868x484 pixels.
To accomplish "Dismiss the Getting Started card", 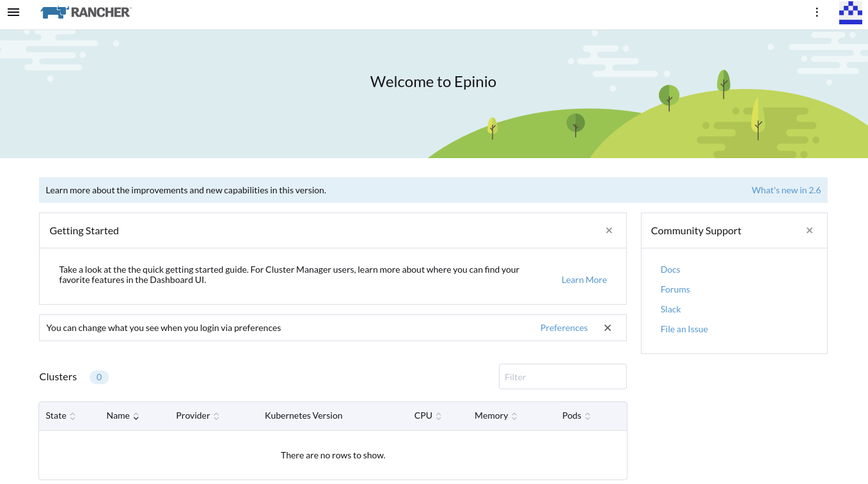I will pyautogui.click(x=609, y=230).
